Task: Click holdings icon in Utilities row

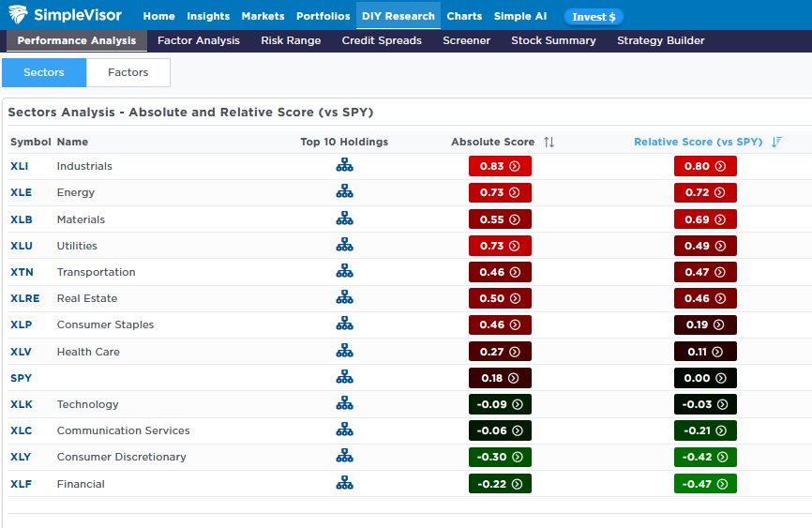Action: [344, 246]
